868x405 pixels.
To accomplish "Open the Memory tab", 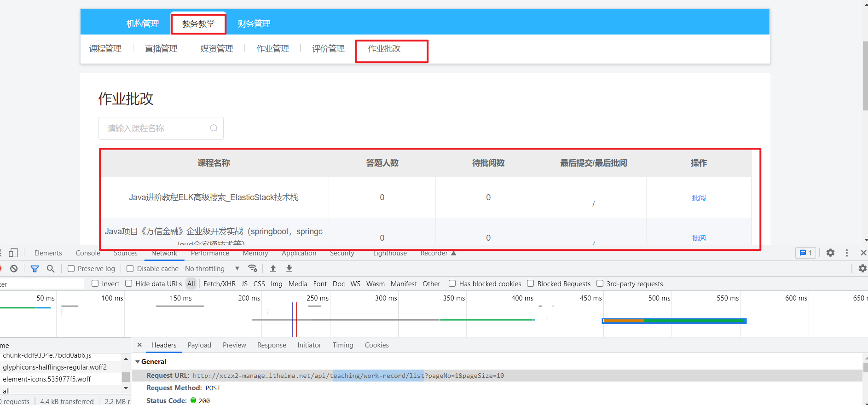I will (x=255, y=253).
